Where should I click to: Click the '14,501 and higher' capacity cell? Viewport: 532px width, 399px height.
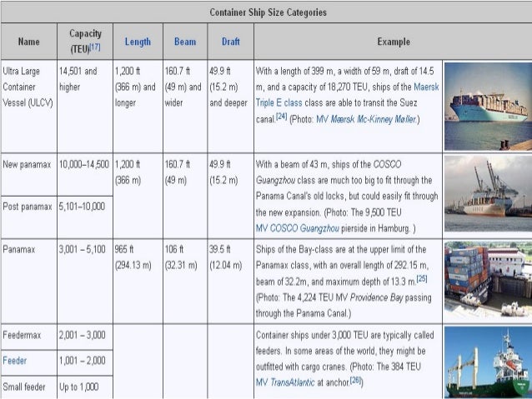(85, 106)
